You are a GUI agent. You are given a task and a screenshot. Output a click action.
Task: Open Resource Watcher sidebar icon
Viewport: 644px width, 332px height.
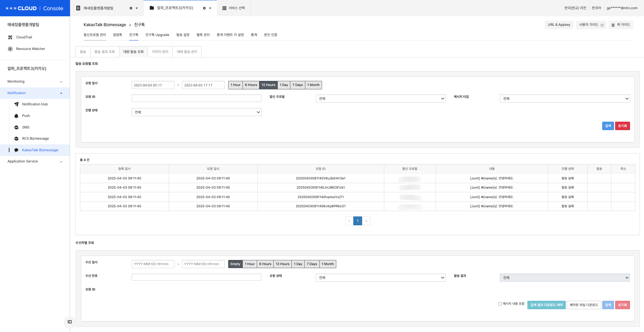10,49
